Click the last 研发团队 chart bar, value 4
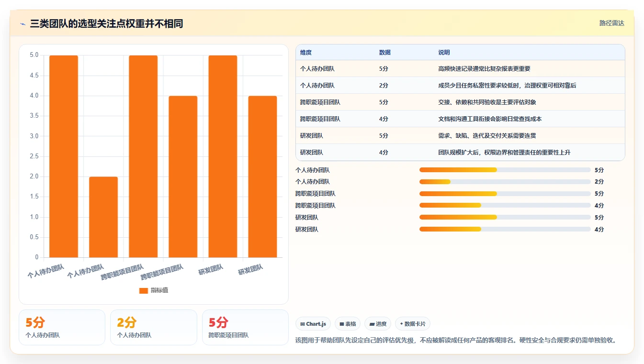 pos(262,177)
